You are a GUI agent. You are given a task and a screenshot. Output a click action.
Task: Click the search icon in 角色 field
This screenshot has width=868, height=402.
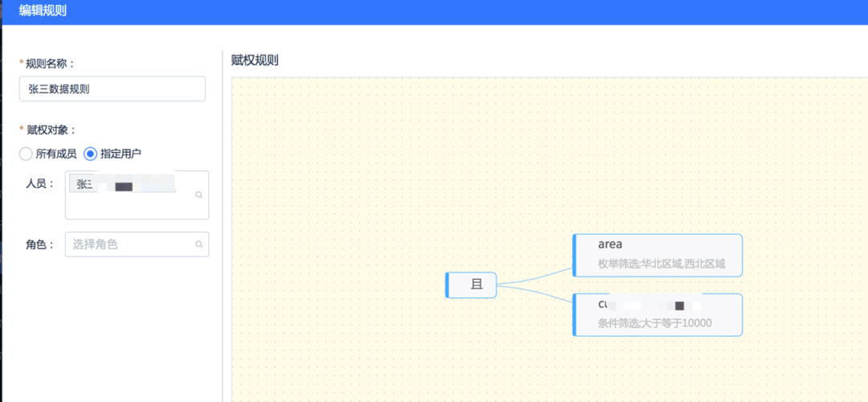point(199,244)
